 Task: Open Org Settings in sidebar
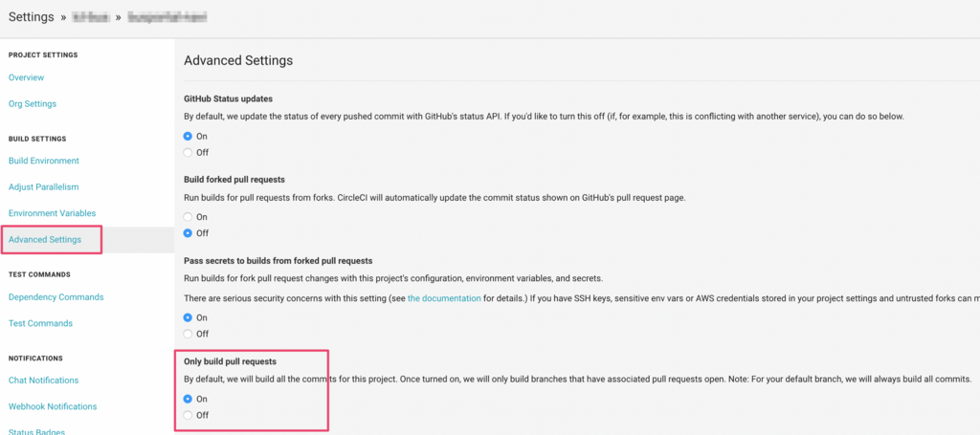pos(33,103)
